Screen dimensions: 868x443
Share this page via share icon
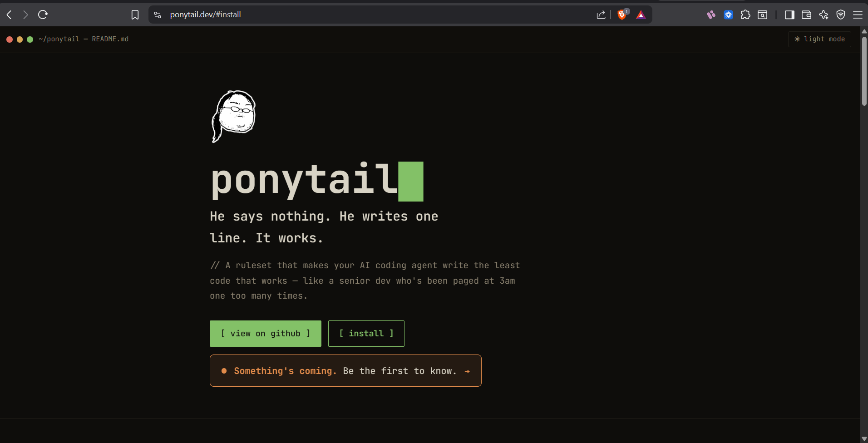(x=601, y=15)
